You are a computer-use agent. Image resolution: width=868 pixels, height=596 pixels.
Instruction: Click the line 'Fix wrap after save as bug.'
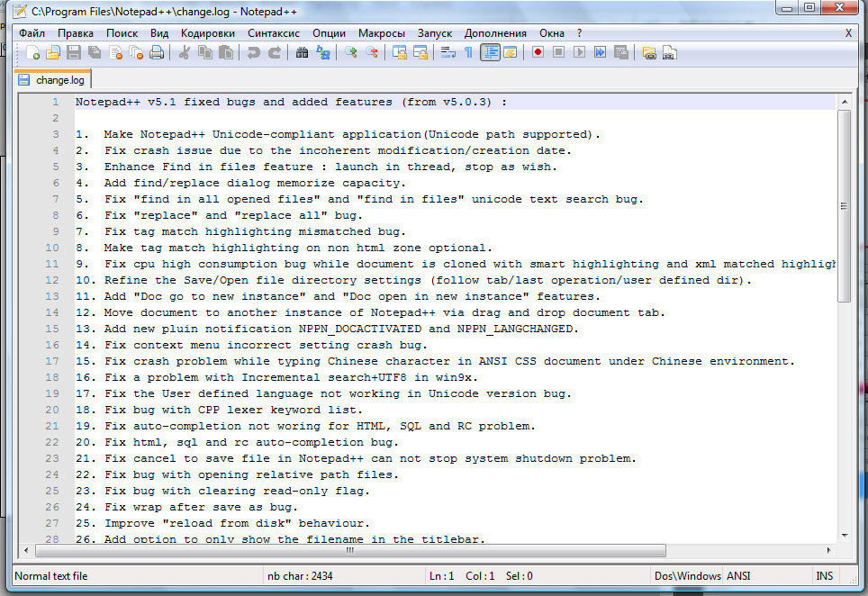201,507
